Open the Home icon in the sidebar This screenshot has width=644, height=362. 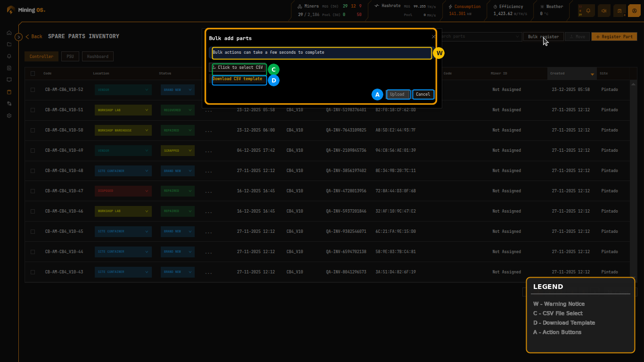pos(8,33)
